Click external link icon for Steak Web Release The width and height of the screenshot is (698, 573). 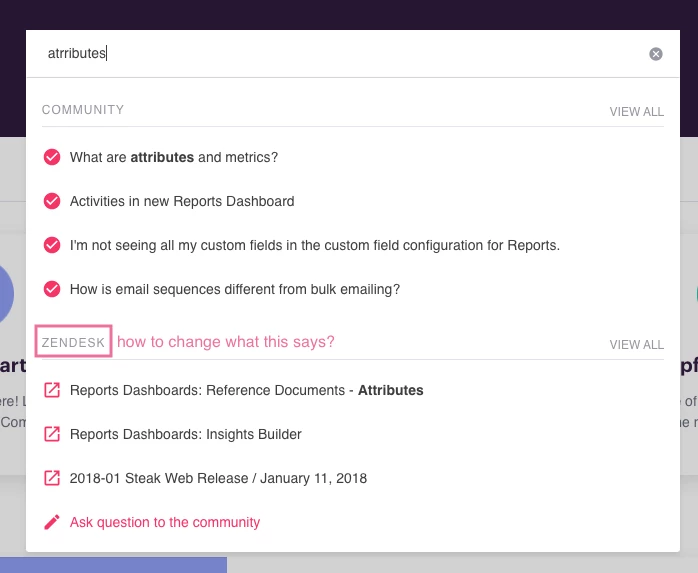52,478
